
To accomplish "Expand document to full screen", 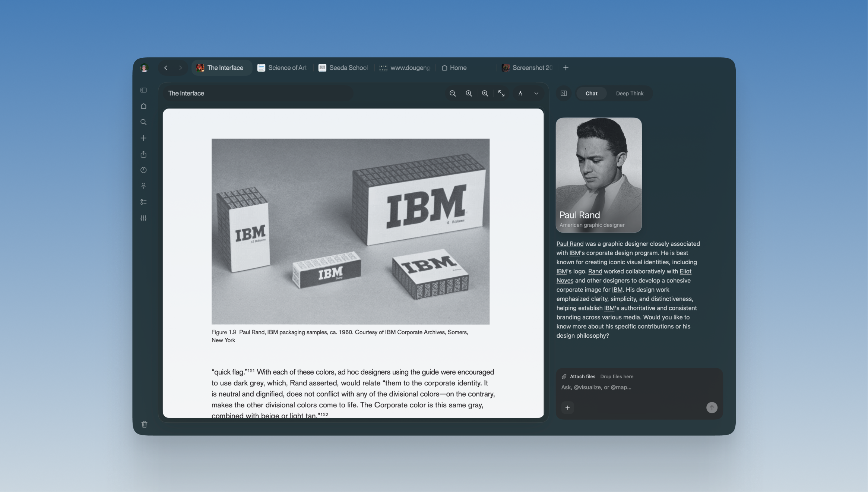I will (501, 94).
